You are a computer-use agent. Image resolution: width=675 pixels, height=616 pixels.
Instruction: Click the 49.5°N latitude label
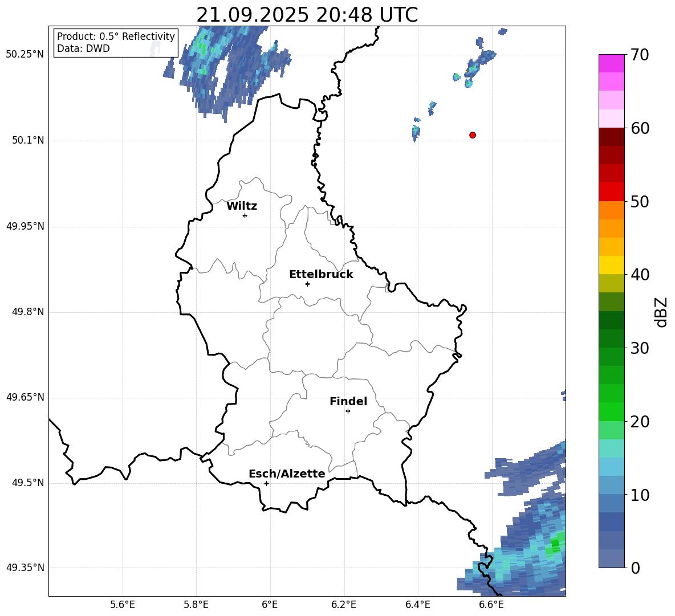click(28, 483)
